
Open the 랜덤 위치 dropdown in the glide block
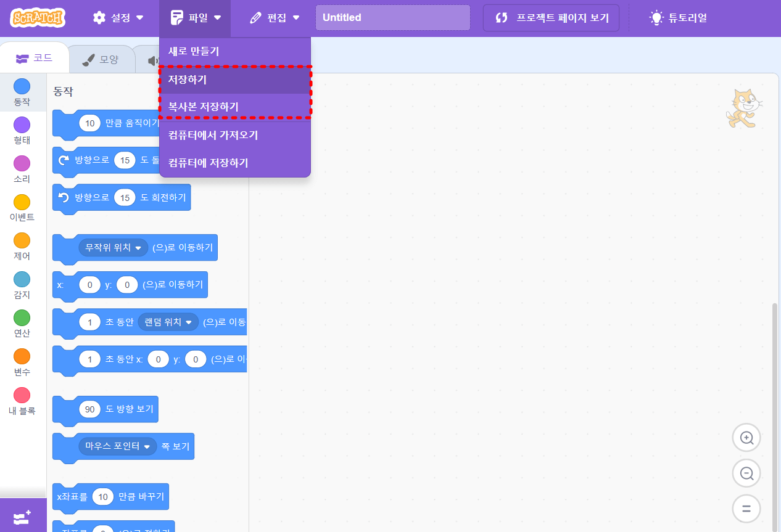click(x=168, y=322)
